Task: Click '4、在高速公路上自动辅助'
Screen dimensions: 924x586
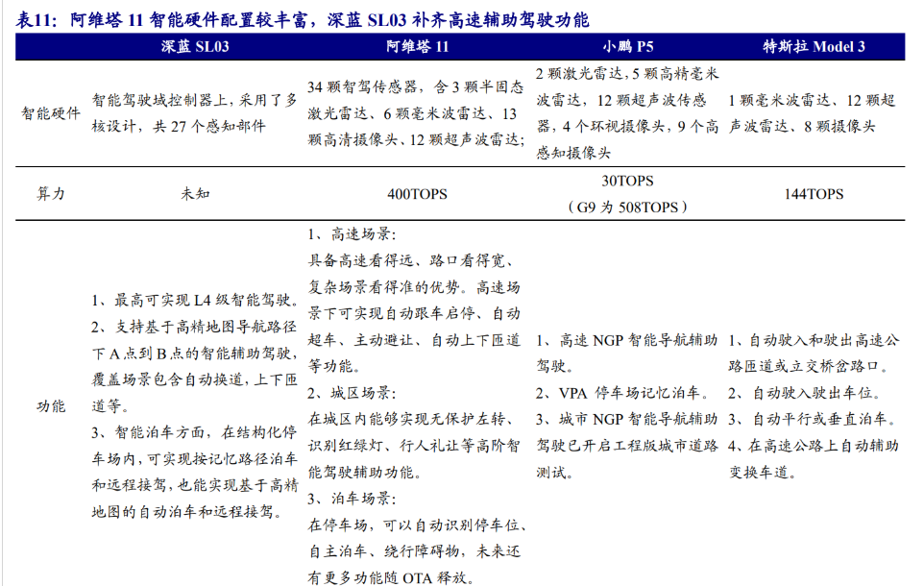Action: pos(814,445)
